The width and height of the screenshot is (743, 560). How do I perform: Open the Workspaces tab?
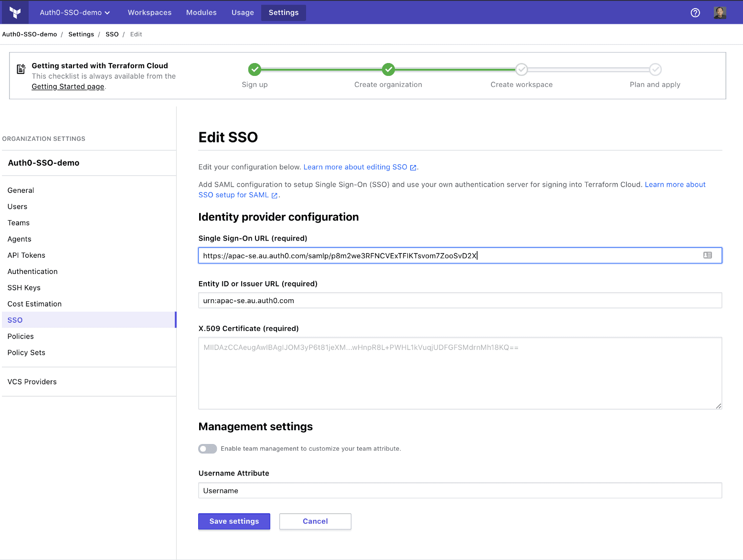(x=149, y=13)
